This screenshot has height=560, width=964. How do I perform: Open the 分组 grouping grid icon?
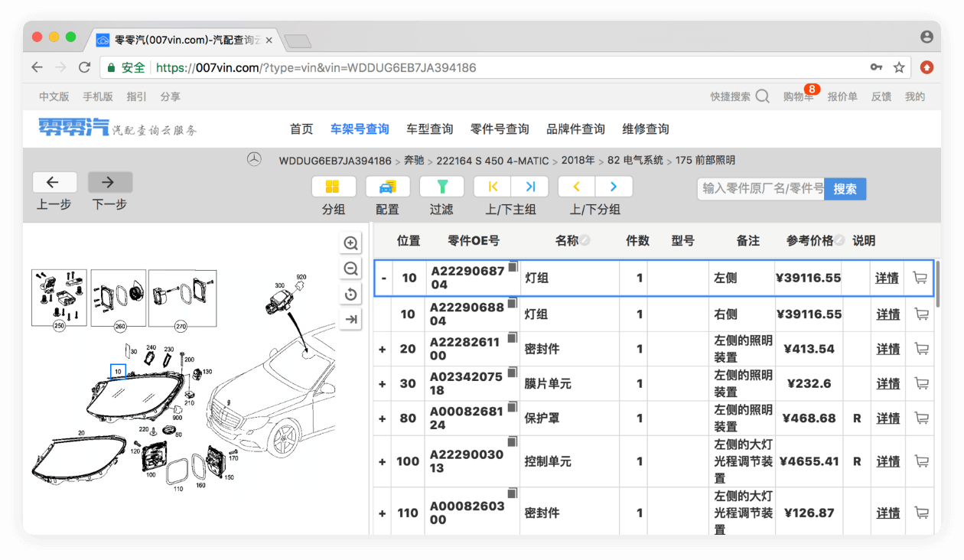pyautogui.click(x=333, y=187)
